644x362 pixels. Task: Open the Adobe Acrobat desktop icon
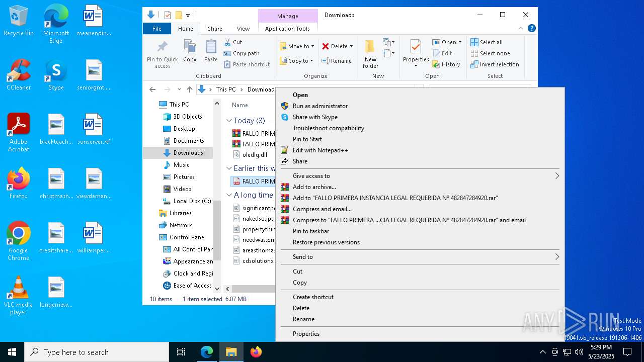(x=19, y=133)
